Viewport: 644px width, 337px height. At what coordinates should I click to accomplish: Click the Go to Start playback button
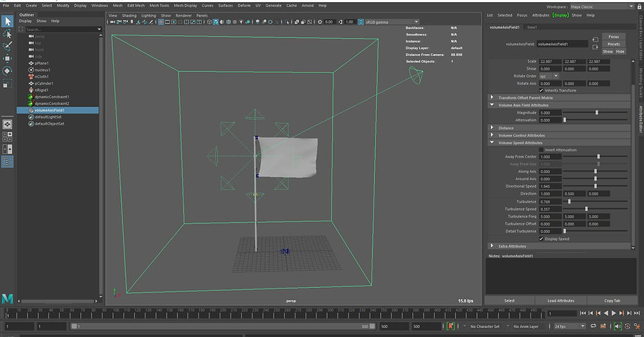583,313
